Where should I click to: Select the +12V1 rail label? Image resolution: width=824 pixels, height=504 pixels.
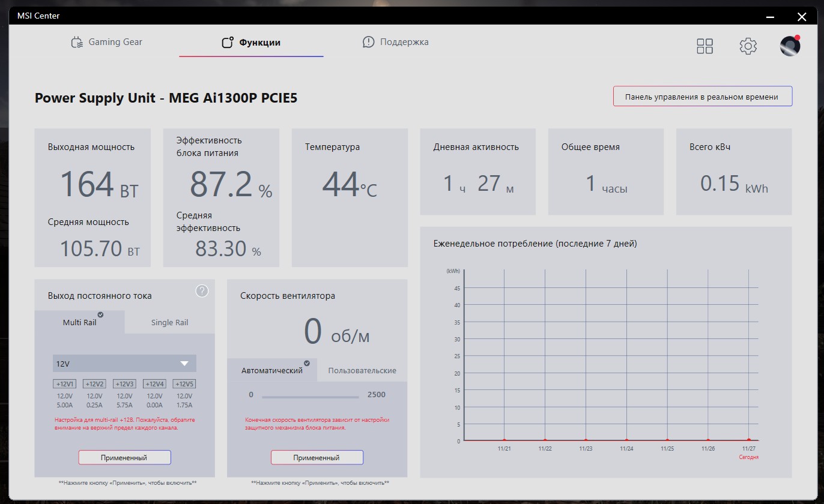(x=64, y=384)
